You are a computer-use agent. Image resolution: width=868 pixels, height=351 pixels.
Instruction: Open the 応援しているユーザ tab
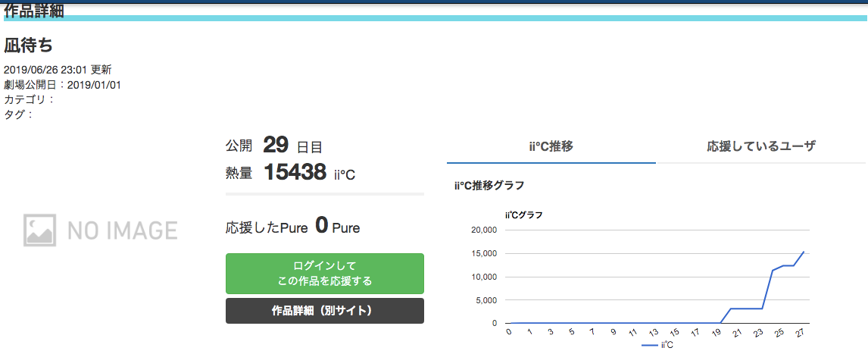pyautogui.click(x=761, y=146)
